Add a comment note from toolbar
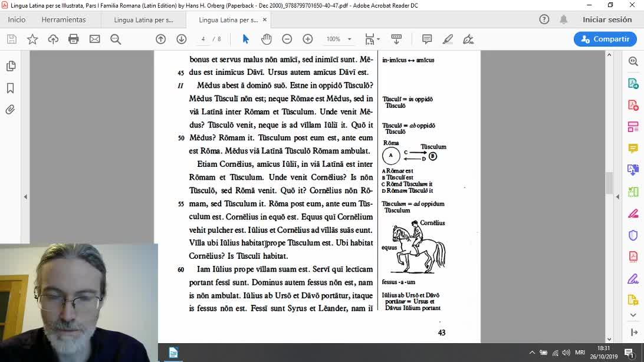644x362 pixels. click(x=427, y=39)
